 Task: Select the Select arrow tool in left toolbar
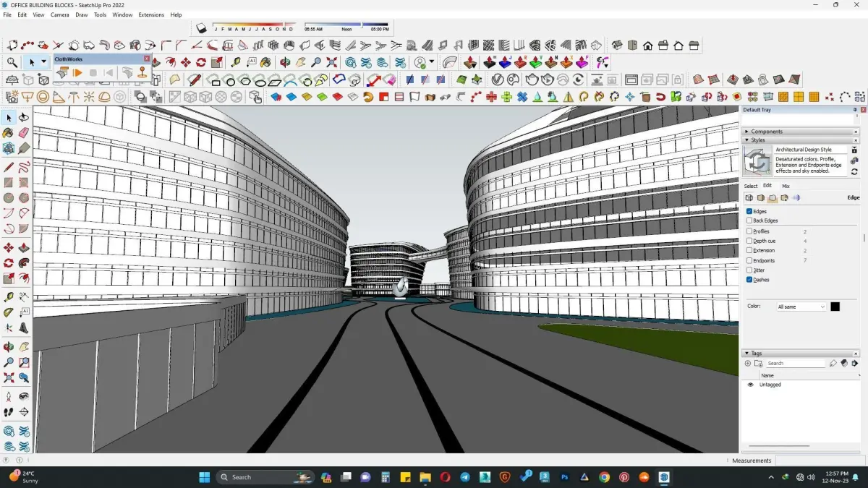tap(9, 118)
